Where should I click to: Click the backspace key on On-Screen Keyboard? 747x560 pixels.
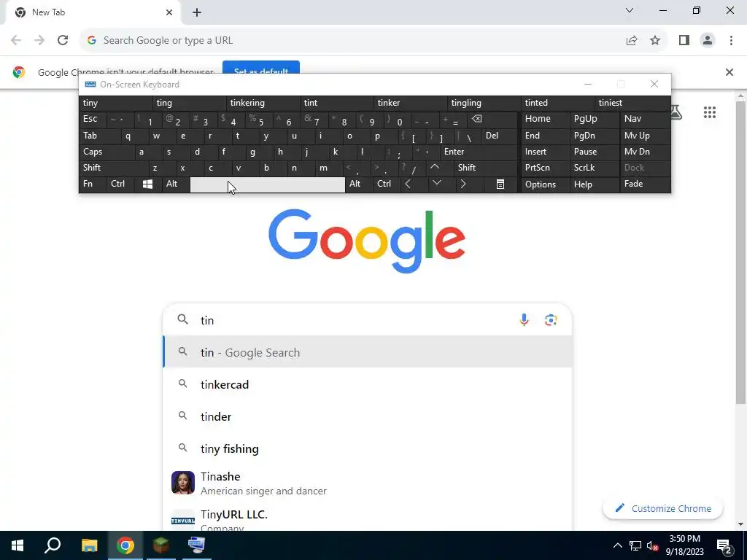point(476,119)
